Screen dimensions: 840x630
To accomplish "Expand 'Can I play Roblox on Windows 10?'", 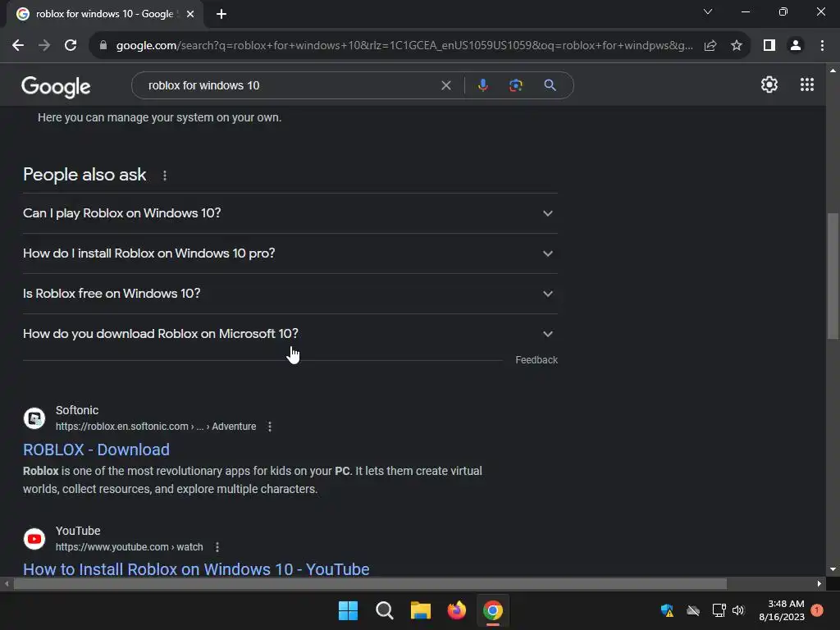I will pos(290,213).
